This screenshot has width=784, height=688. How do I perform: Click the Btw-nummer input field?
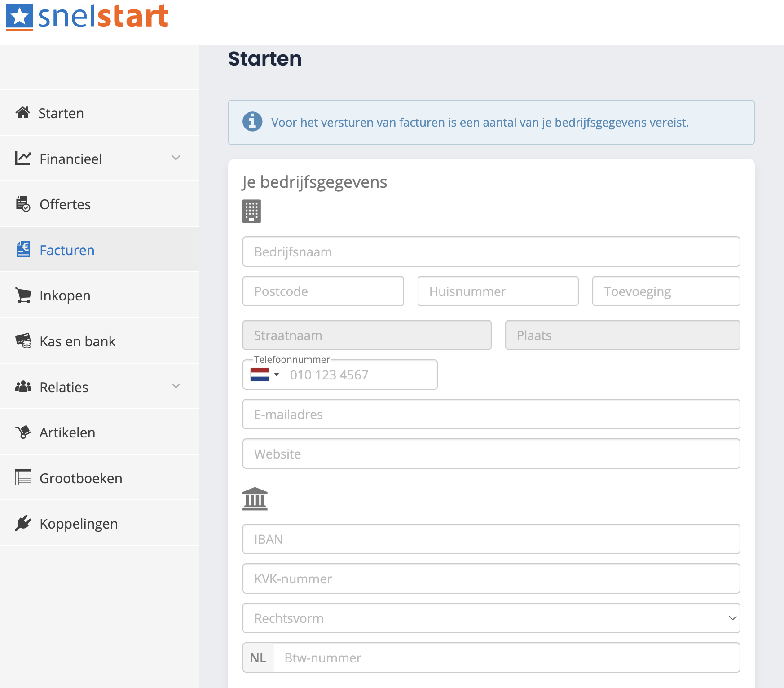506,657
